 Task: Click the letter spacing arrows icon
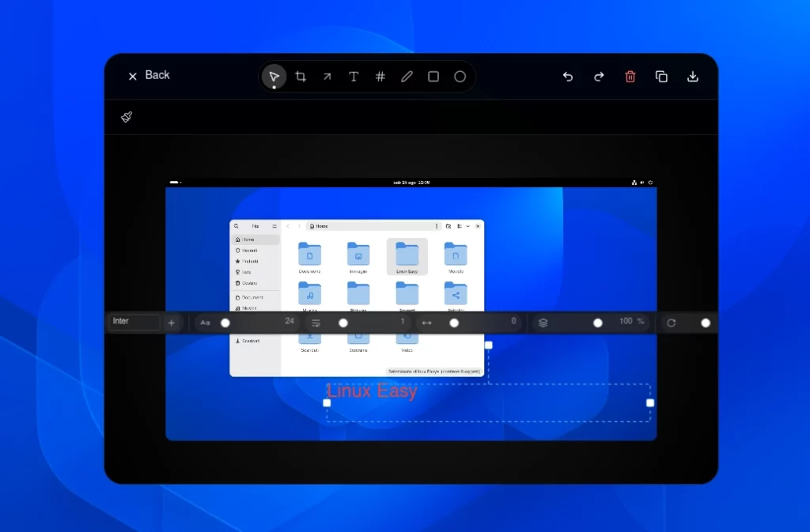pyautogui.click(x=426, y=323)
